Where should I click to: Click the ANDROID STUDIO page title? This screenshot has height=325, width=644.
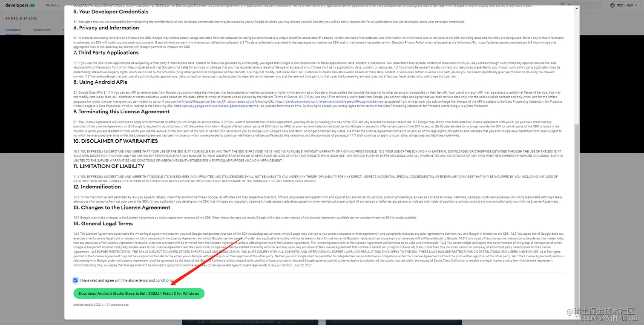[21, 19]
